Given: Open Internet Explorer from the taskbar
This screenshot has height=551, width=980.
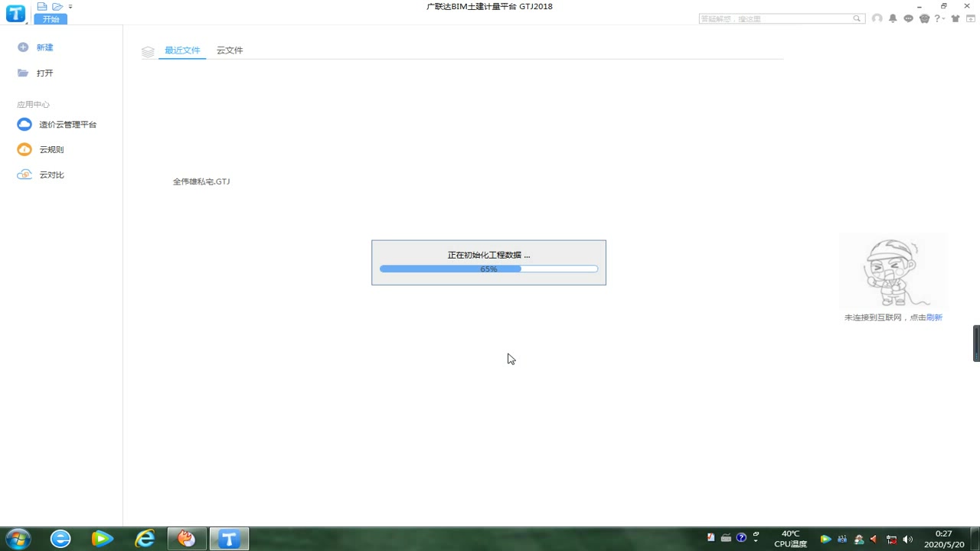Looking at the screenshot, I should point(145,539).
